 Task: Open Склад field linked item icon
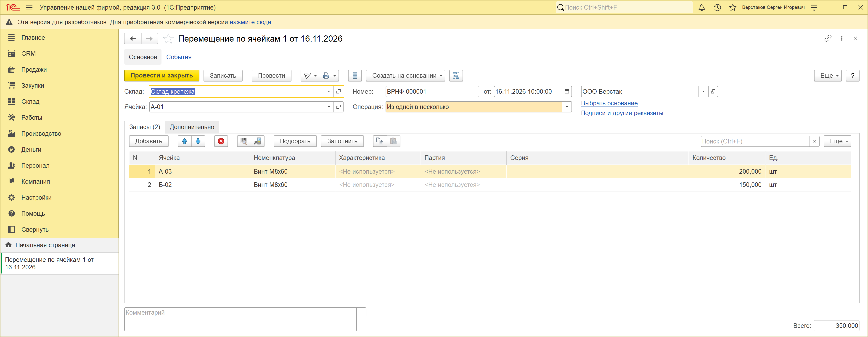(339, 91)
